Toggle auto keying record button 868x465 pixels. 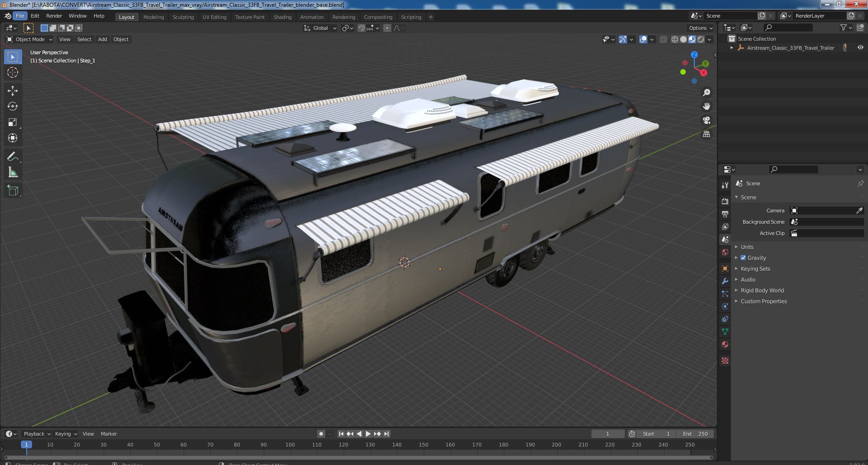pos(321,434)
